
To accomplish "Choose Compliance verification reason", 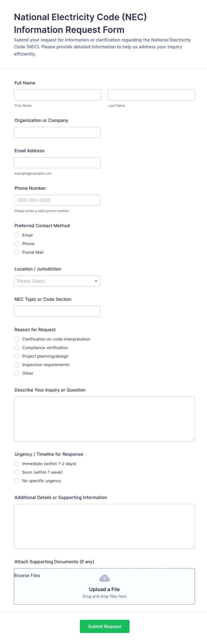I will [17, 347].
